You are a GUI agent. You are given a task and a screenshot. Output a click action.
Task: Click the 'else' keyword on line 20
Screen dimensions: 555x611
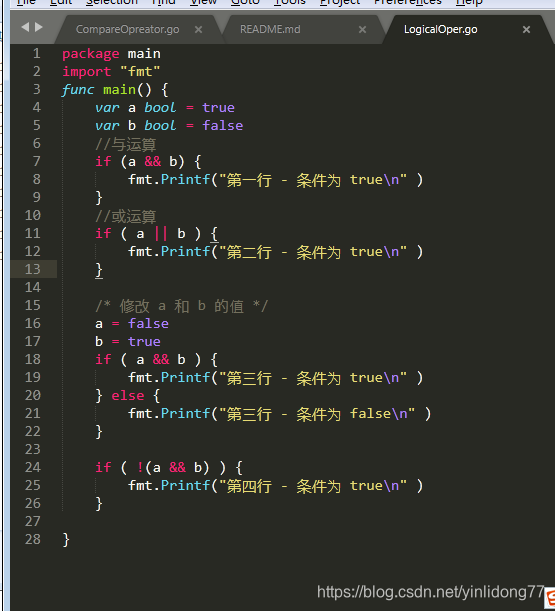tap(128, 396)
